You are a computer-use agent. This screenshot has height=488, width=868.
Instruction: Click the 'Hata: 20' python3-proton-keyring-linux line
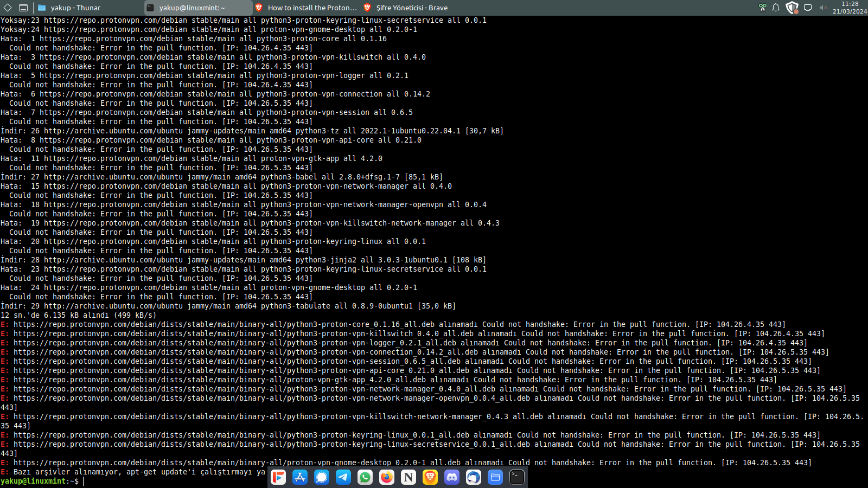coord(213,241)
